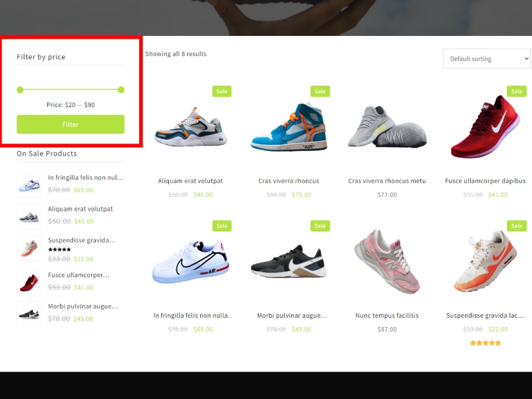Viewport: 532px width, 399px height.
Task: Click Sale badge on Suspendisse gravida lac card
Action: pos(517,226)
